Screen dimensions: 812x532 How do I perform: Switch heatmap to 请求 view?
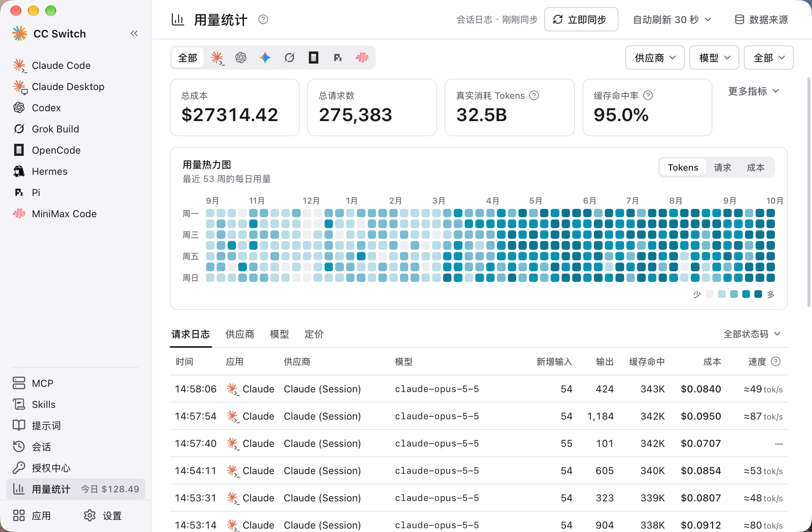[x=722, y=167]
